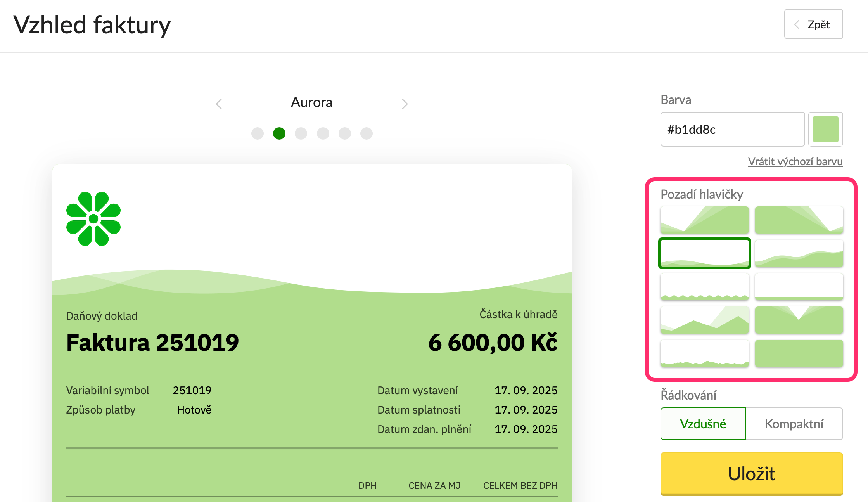Click the green flower logo on invoice

[x=93, y=219]
